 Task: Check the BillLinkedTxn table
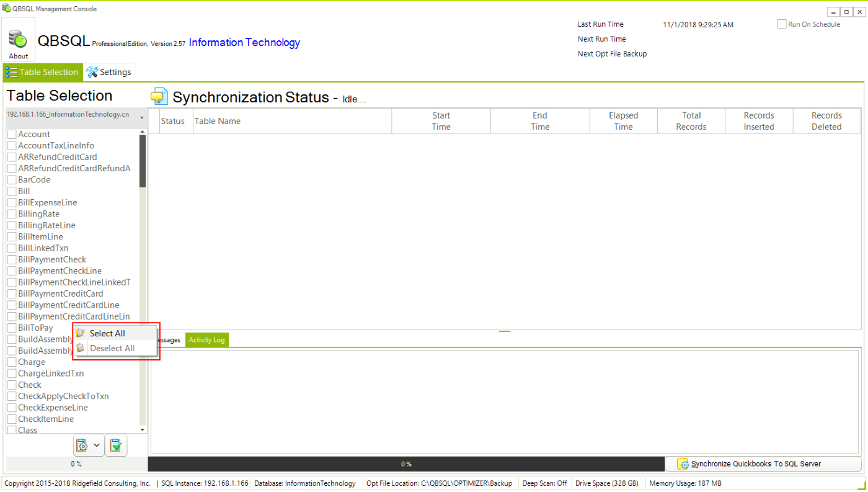(12, 248)
